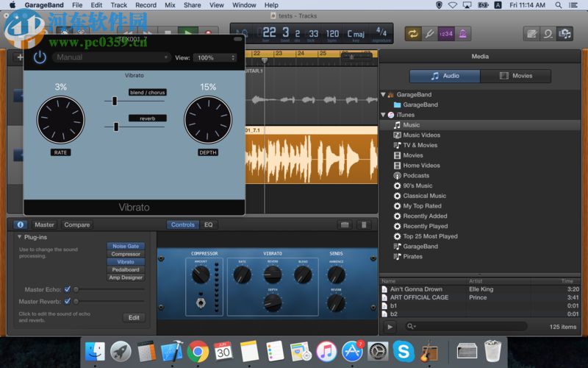
Task: Open the Tuner tool
Action: click(x=429, y=34)
